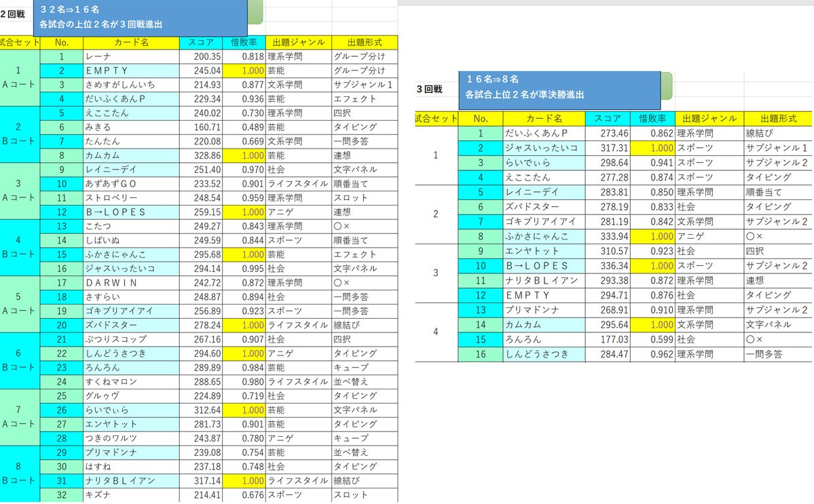Click match set '8 Bコート' cell
814x504 pixels.
tap(20, 473)
